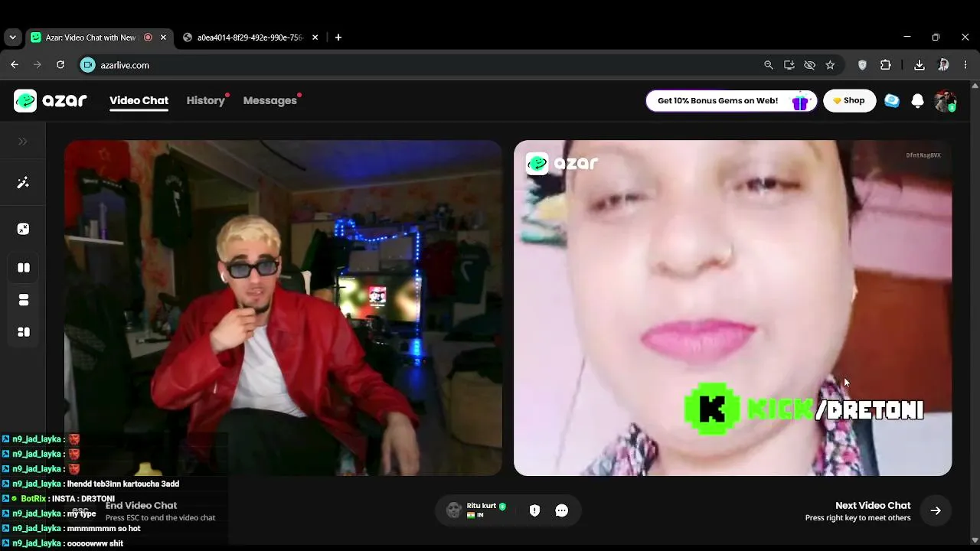Reload the azarlive.com page

(x=60, y=65)
